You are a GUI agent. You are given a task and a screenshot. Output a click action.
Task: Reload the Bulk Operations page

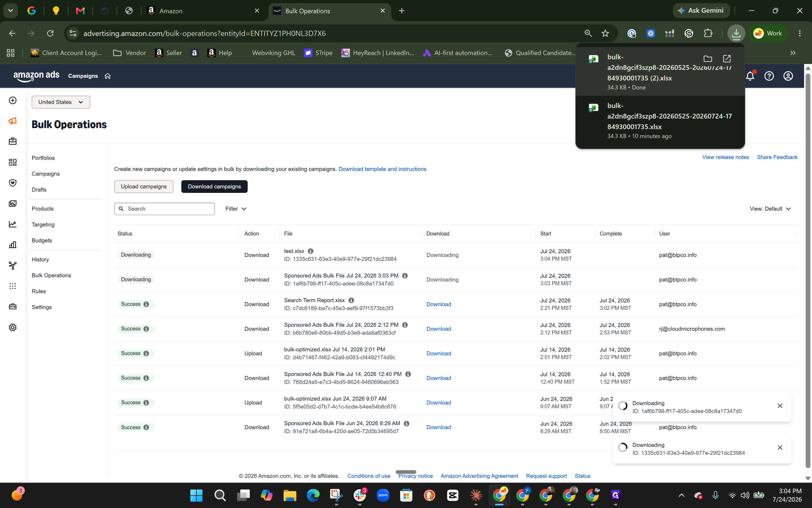(50, 33)
